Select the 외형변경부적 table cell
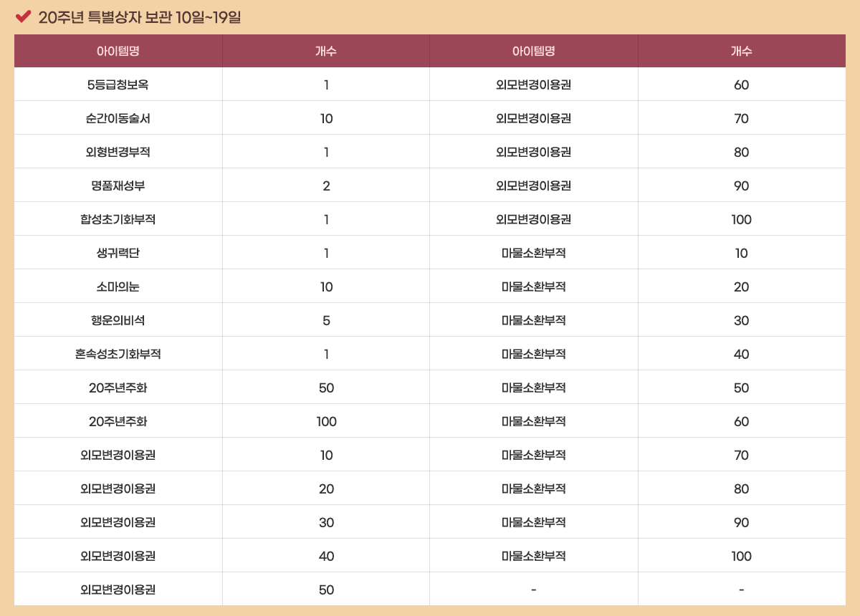 (118, 152)
